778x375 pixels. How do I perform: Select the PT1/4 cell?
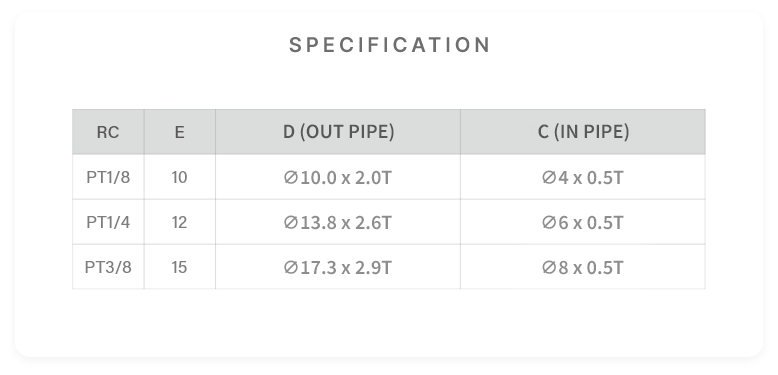(x=108, y=222)
